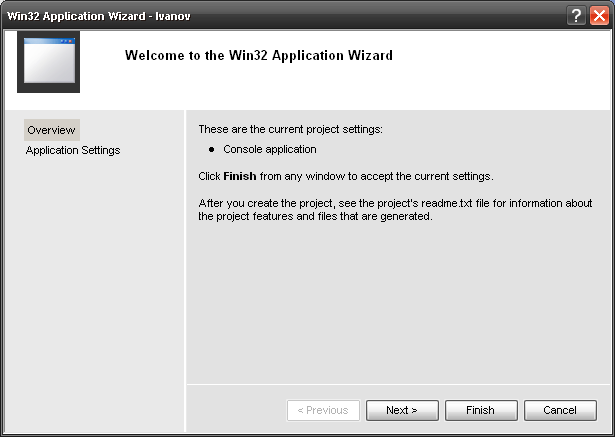
Task: Click the vertical divider beside the sidebar
Action: [185, 271]
